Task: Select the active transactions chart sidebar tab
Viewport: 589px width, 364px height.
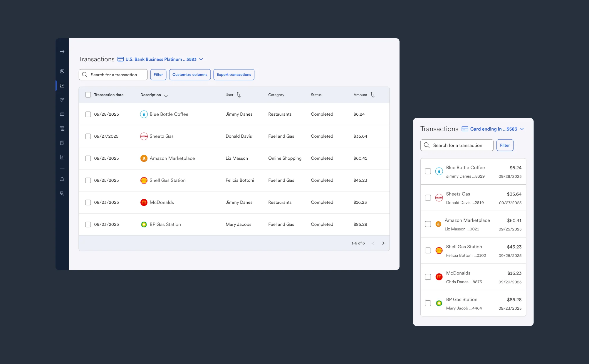Action: click(62, 86)
